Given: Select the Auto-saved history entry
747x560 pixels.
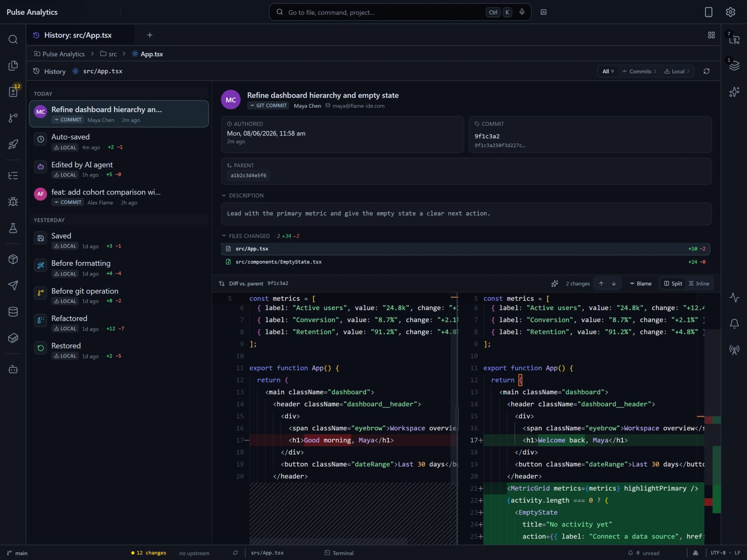Looking at the screenshot, I should [119, 142].
